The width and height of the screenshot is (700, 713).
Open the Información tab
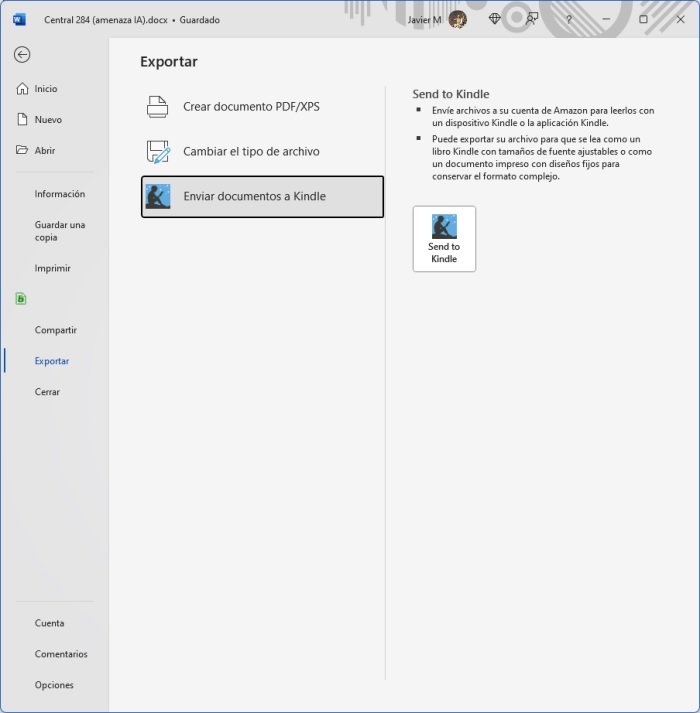[x=60, y=194]
